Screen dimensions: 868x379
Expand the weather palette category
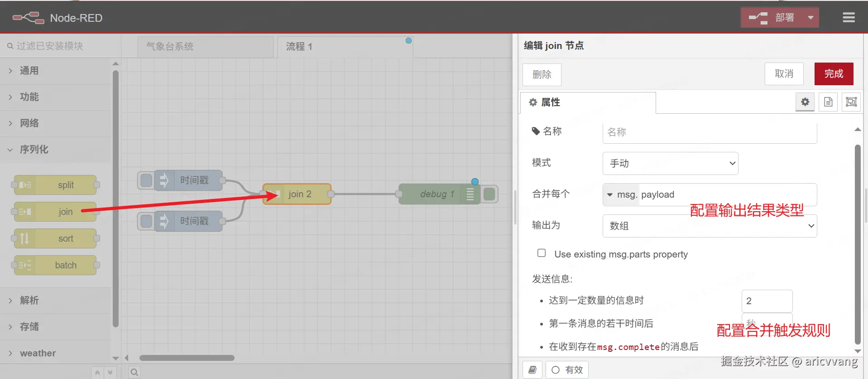(55, 353)
